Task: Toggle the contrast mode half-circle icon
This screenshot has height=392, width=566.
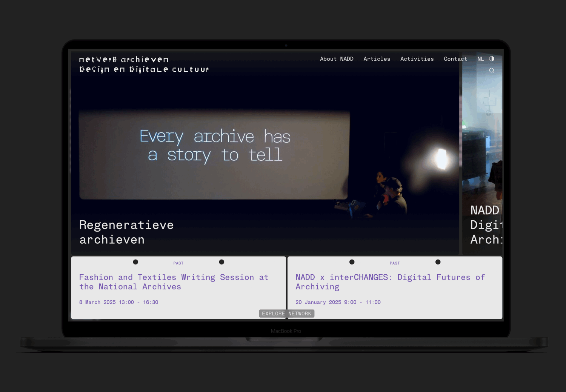Action: pos(492,59)
